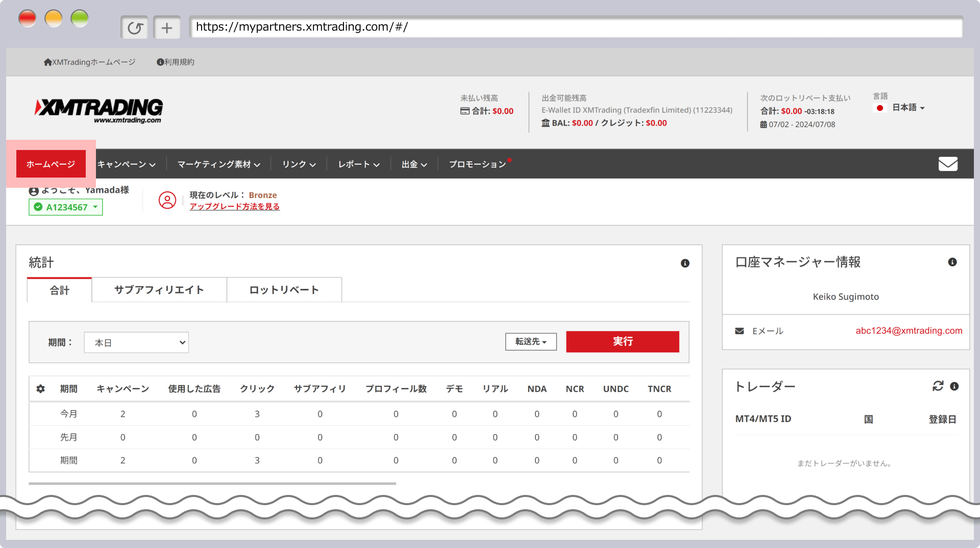Click the クリック column header
Image resolution: width=980 pixels, height=548 pixels.
pyautogui.click(x=257, y=389)
